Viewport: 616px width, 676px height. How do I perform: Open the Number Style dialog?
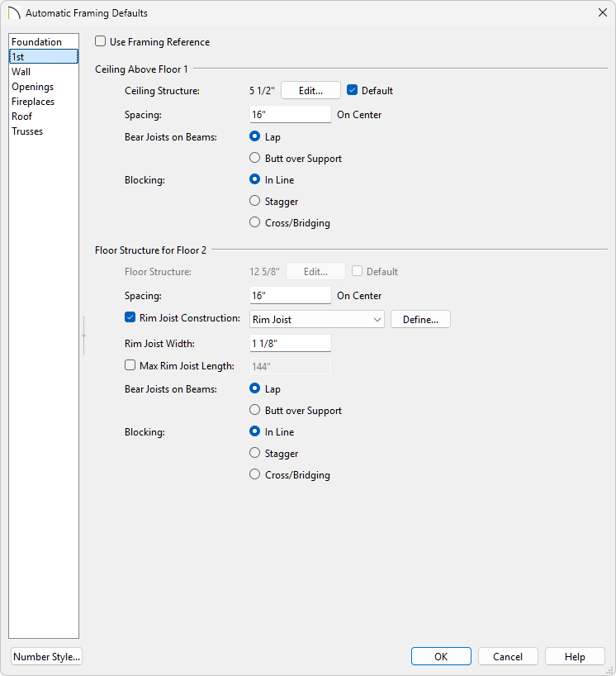coord(47,657)
